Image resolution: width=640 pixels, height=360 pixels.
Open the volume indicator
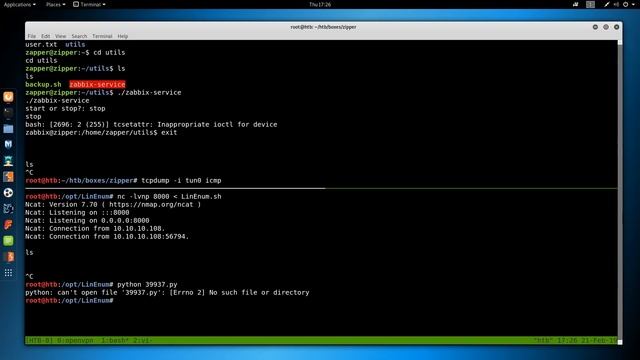click(616, 4)
